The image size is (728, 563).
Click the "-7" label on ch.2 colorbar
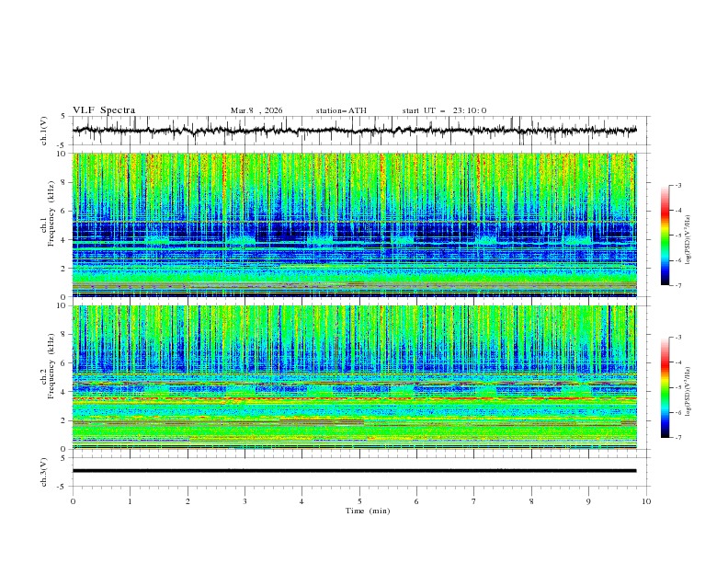coord(678,437)
